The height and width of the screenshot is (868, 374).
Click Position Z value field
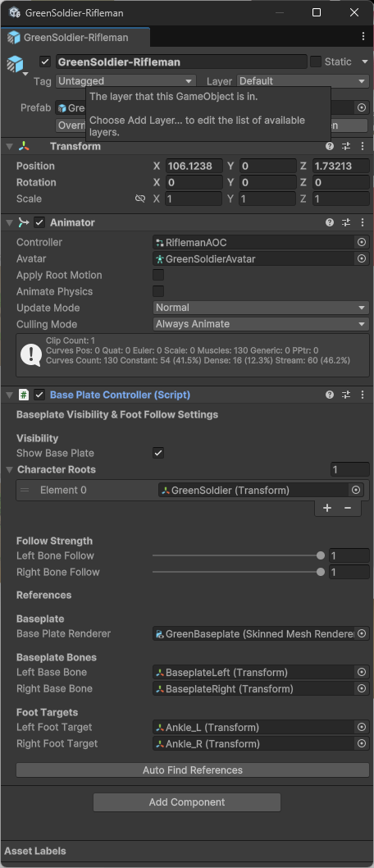(x=341, y=166)
